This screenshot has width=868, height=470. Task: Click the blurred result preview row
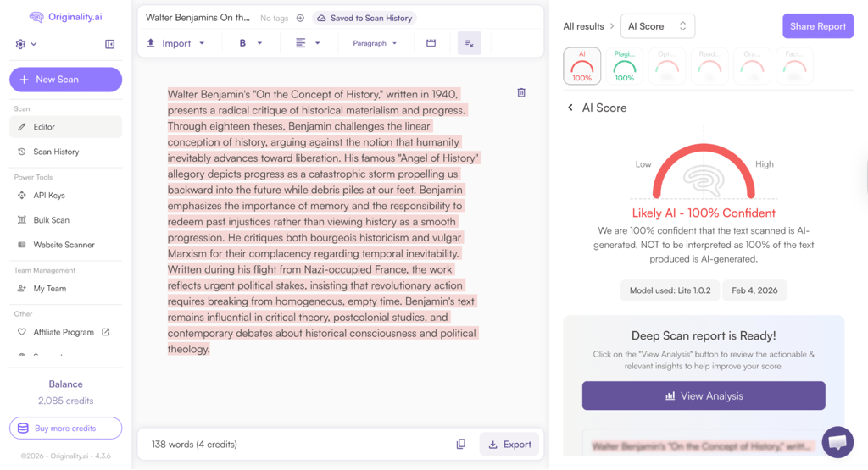point(703,445)
